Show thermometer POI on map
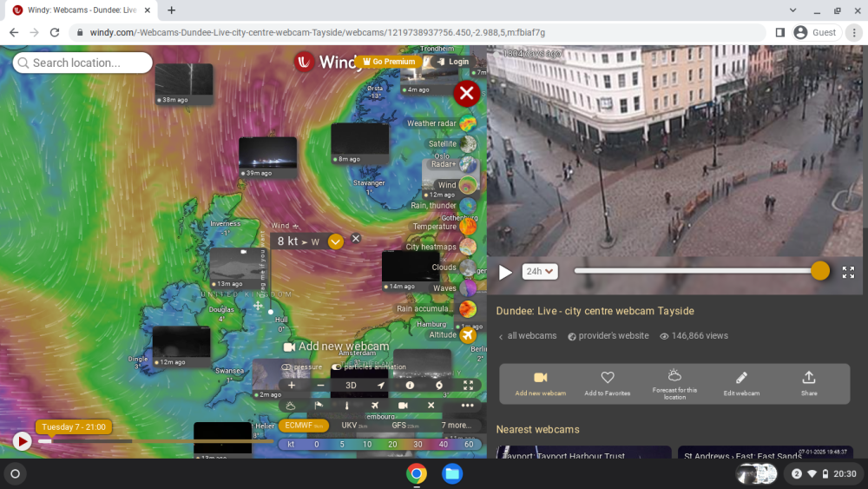Image resolution: width=868 pixels, height=489 pixels. coord(347,406)
